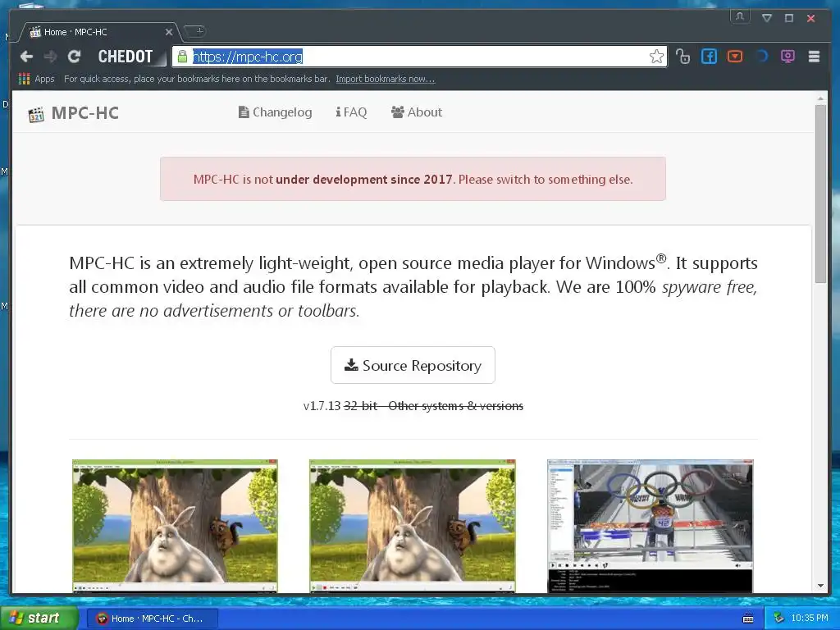Viewport: 840px width, 630px height.
Task: Click the keyboard icon in the taskbar
Action: [x=748, y=619]
